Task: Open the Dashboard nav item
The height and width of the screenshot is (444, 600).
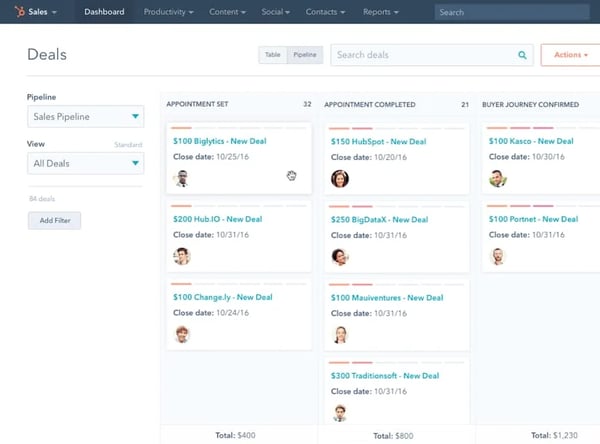Action: (x=104, y=12)
